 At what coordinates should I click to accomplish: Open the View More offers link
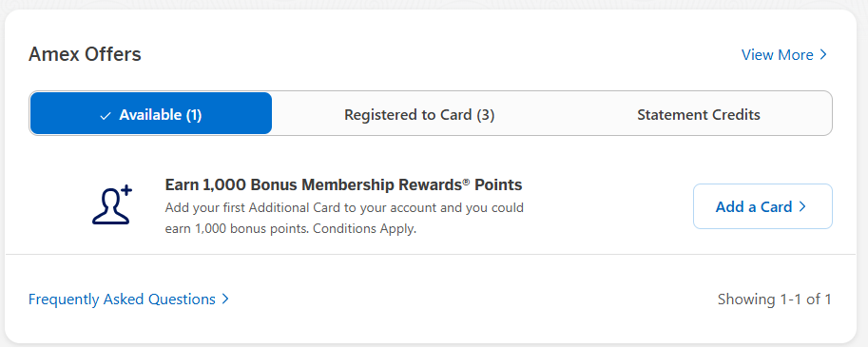[x=783, y=55]
